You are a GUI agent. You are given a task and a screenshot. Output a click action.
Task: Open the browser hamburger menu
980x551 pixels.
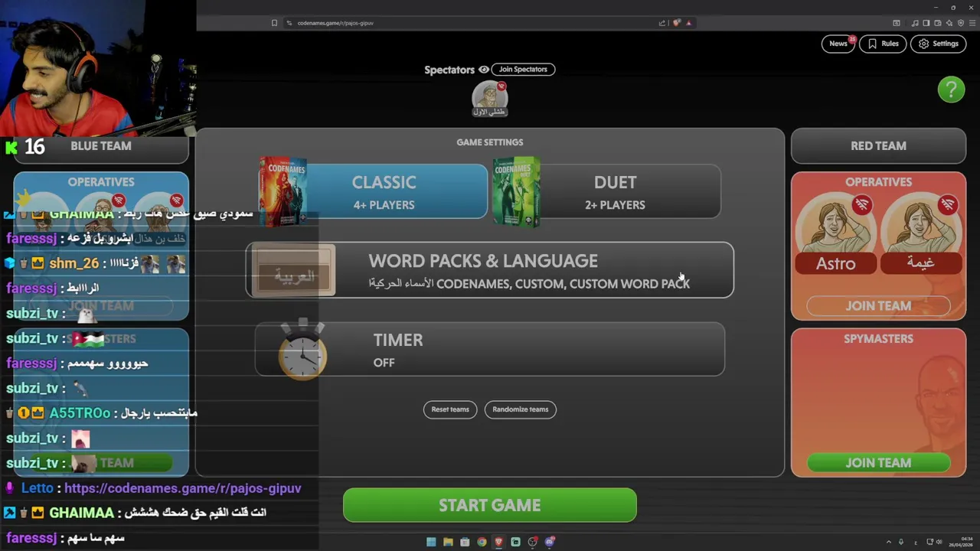pos(972,23)
